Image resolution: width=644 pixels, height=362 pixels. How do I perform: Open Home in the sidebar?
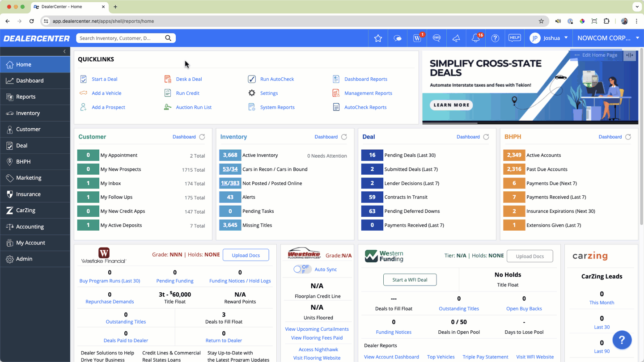pos(35,64)
